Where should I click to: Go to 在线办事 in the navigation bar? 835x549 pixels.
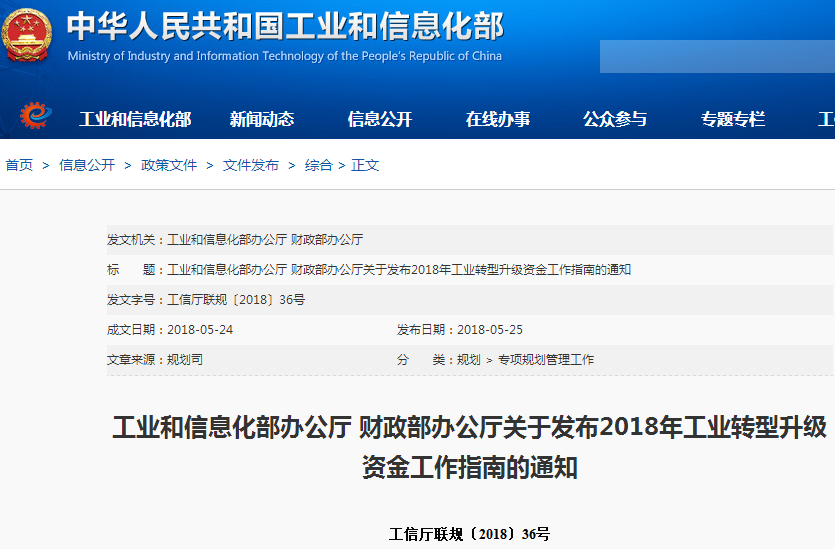[498, 119]
